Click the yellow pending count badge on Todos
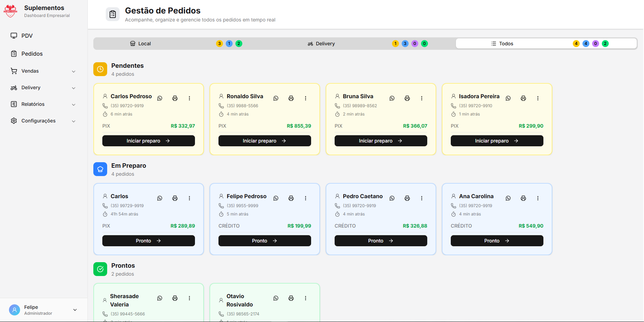Image resolution: width=644 pixels, height=322 pixels. tap(576, 43)
